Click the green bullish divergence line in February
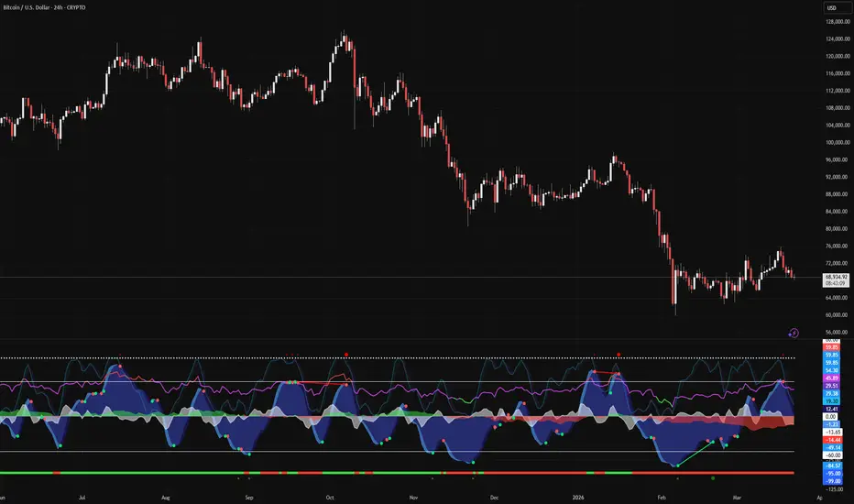 [695, 454]
